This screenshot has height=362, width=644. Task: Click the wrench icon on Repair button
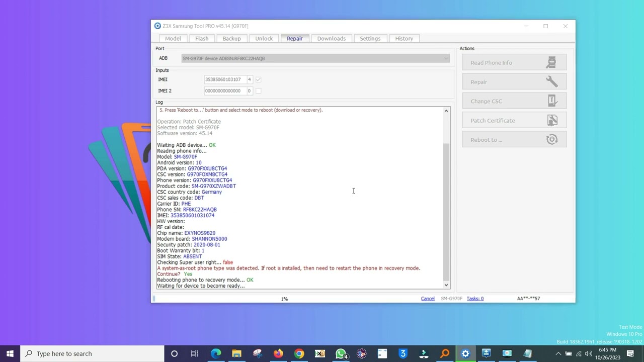click(551, 82)
